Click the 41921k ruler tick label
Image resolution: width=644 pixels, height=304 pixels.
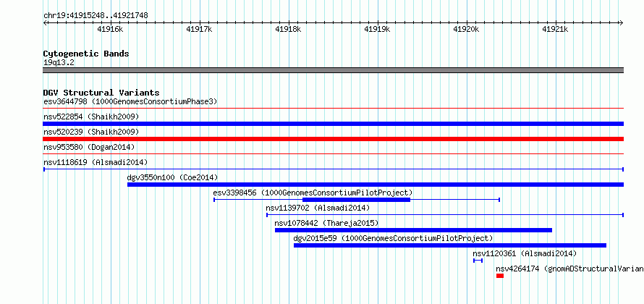coord(556,29)
